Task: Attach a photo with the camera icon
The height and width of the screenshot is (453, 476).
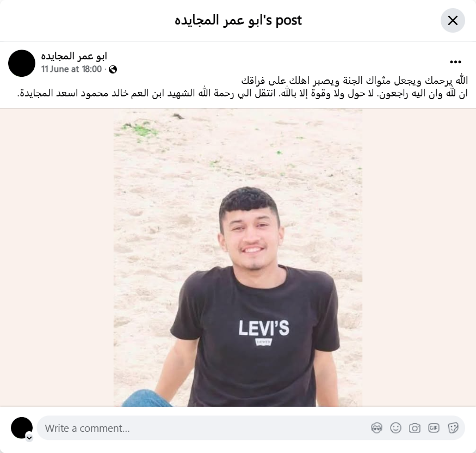Action: click(415, 428)
